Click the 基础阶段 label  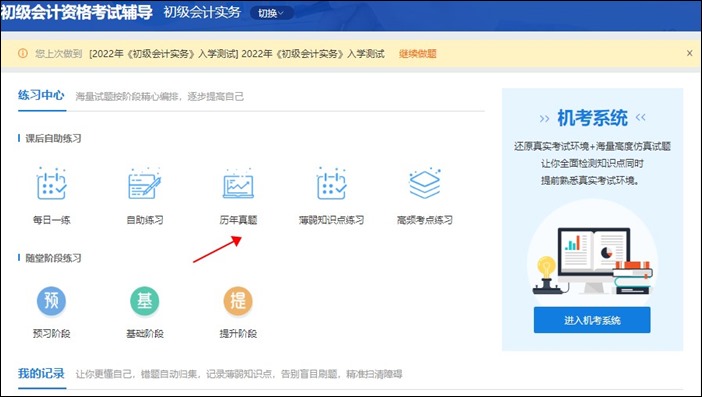[145, 333]
